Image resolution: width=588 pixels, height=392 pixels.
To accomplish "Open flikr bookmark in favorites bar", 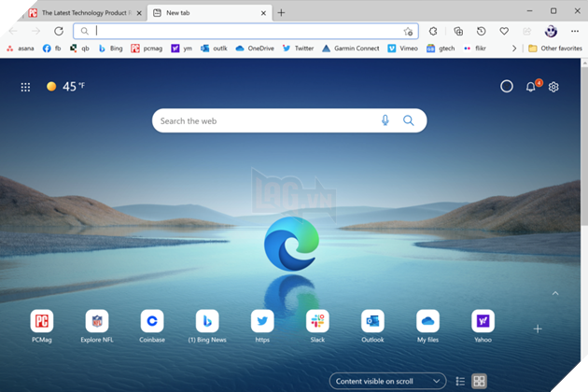I will tap(475, 49).
